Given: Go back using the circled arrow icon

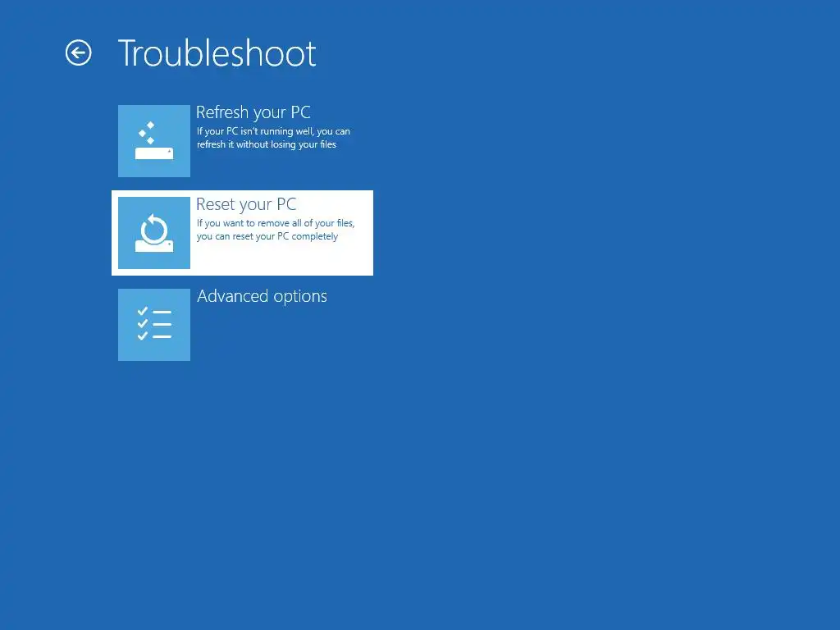Looking at the screenshot, I should point(78,53).
